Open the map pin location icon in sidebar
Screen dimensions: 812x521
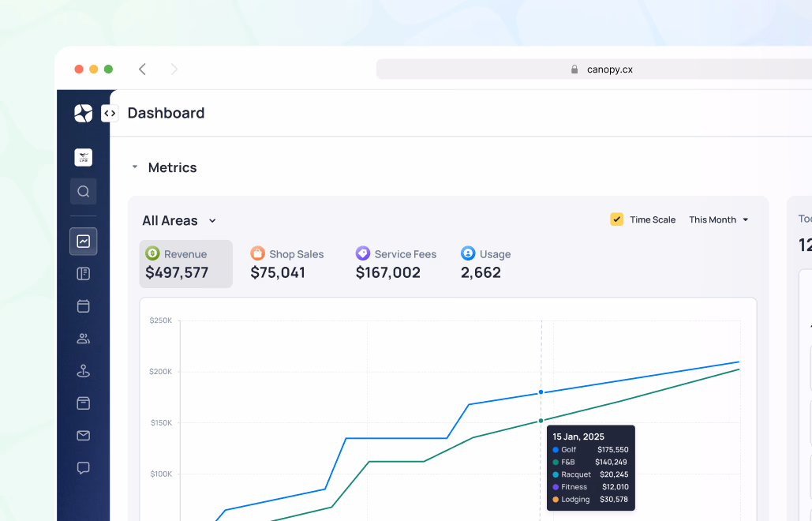tap(84, 371)
